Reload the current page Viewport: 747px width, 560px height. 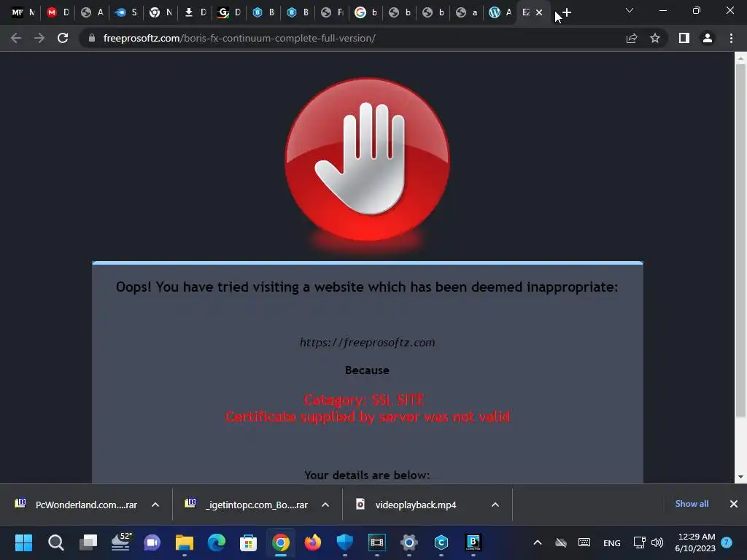pos(63,38)
